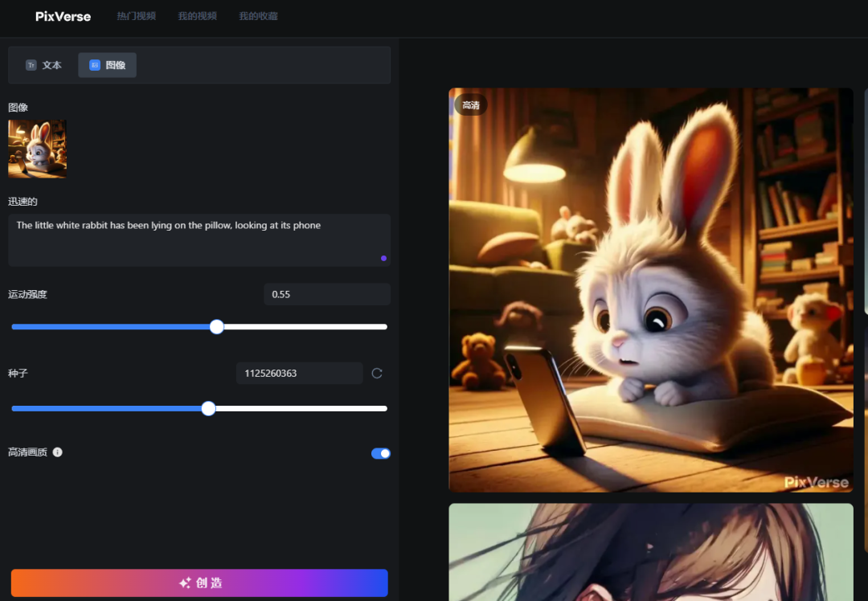Click the 运动强度 slider handle
The height and width of the screenshot is (601, 868).
point(216,326)
